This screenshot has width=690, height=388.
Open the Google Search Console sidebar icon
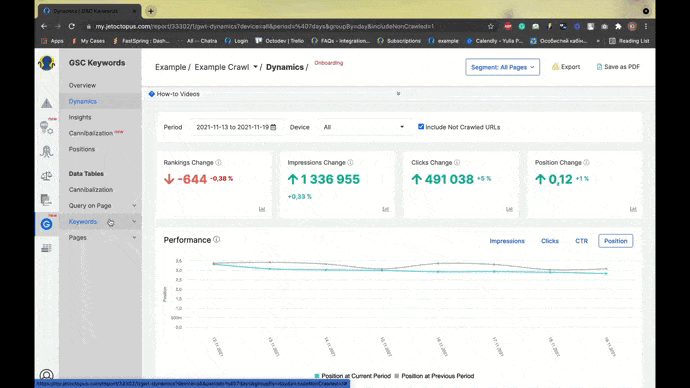coord(47,224)
